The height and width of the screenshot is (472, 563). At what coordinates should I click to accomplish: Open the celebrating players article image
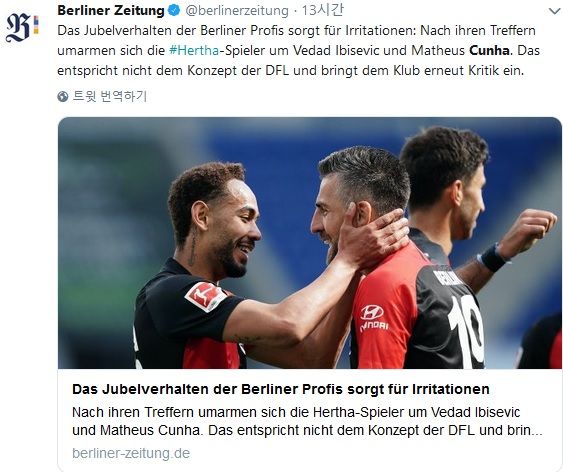point(310,243)
